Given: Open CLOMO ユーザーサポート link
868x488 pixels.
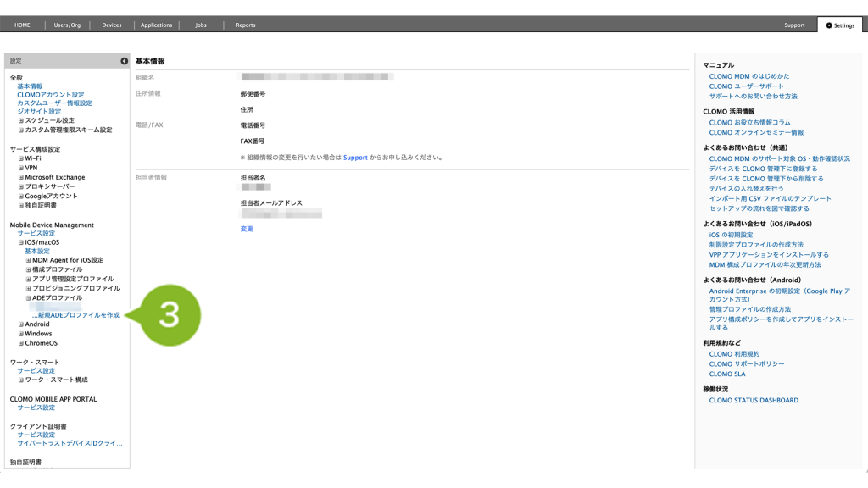Looking at the screenshot, I should click(746, 86).
